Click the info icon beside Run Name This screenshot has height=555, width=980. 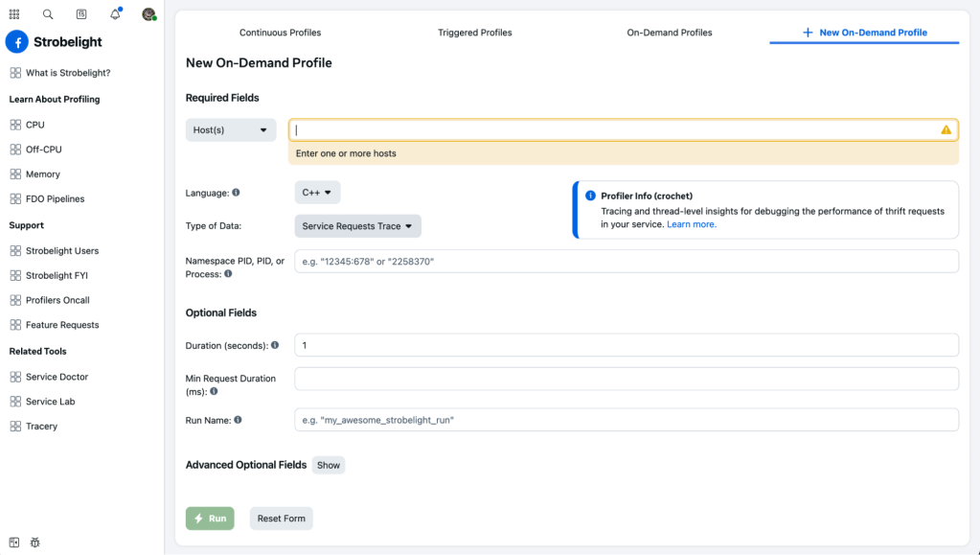238,420
